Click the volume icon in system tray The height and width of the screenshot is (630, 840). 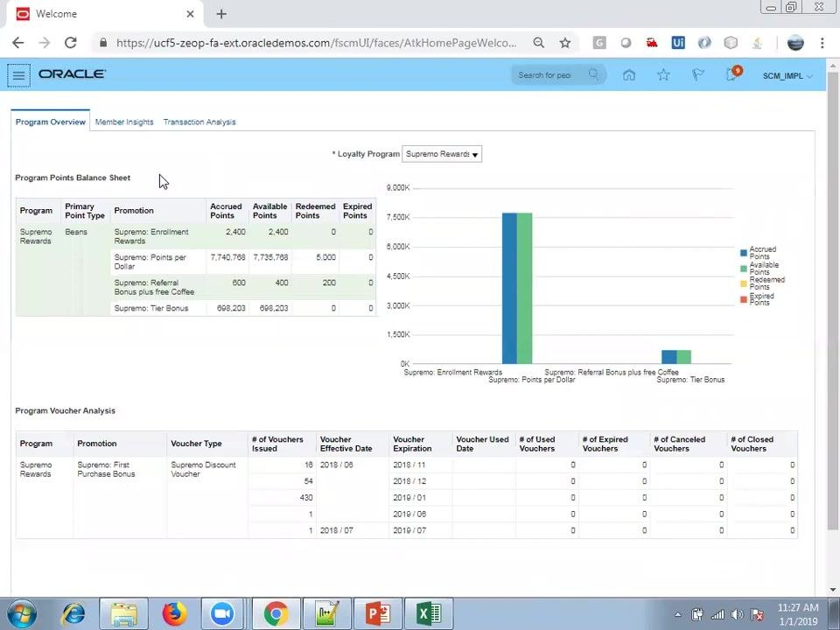(737, 615)
